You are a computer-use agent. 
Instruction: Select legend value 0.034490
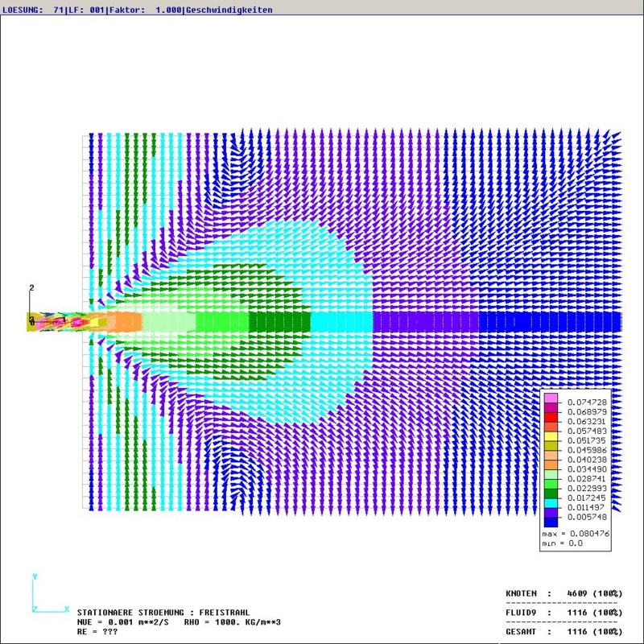point(587,469)
